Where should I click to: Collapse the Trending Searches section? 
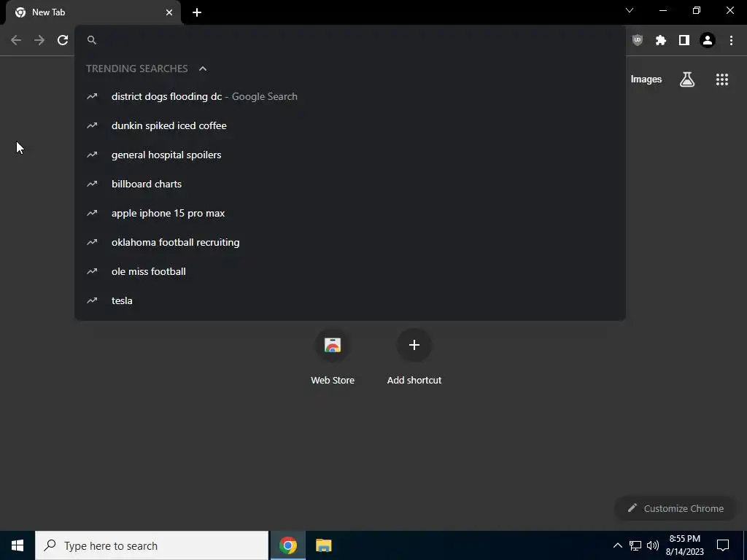203,69
